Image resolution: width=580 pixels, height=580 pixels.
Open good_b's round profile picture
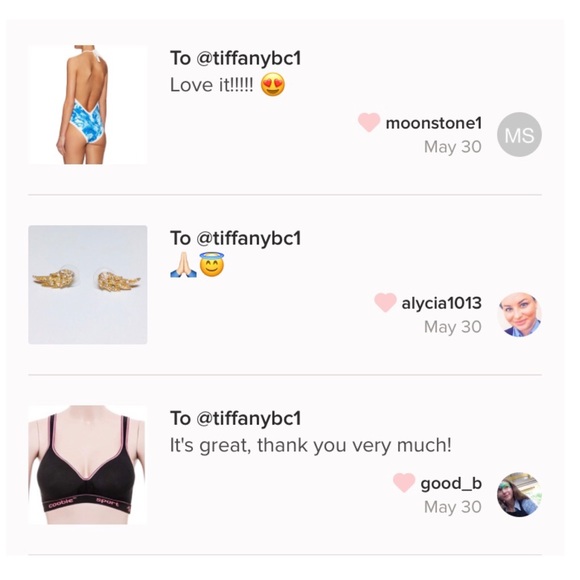tap(519, 495)
